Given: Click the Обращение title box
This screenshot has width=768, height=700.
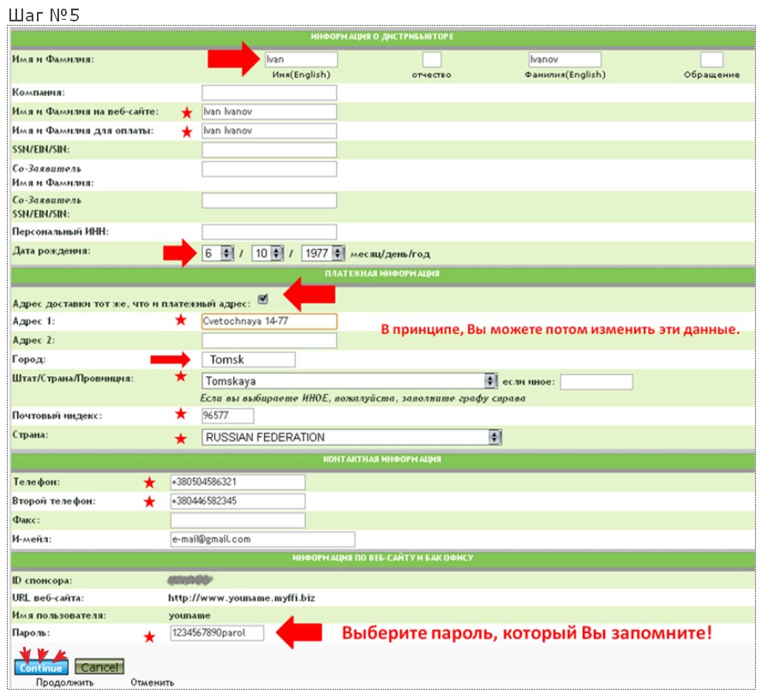Looking at the screenshot, I should [711, 60].
